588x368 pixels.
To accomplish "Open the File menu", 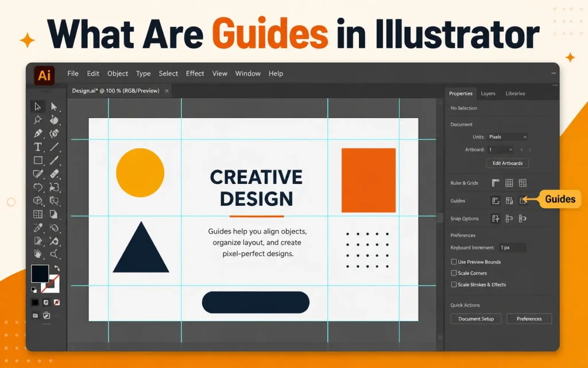I will click(73, 74).
